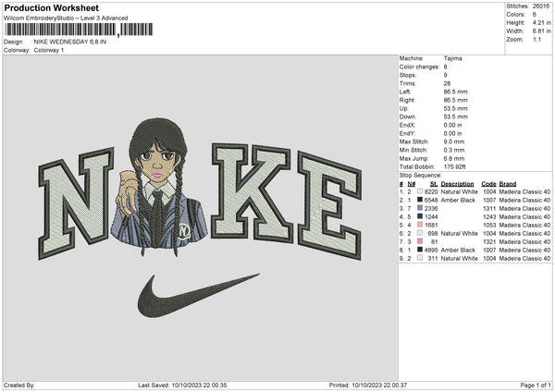Click the 'Last Saved: 10/10/2023' timestamp
555x392 pixels.
182,385
